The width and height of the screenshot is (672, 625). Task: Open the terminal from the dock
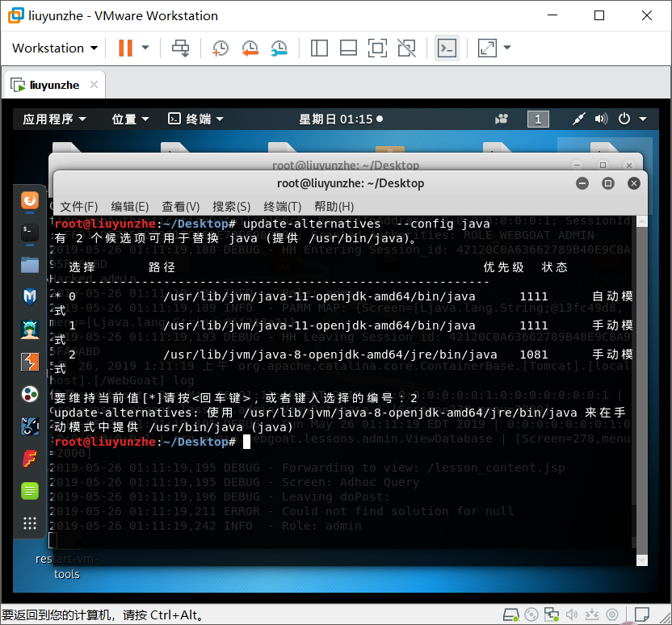(x=30, y=233)
